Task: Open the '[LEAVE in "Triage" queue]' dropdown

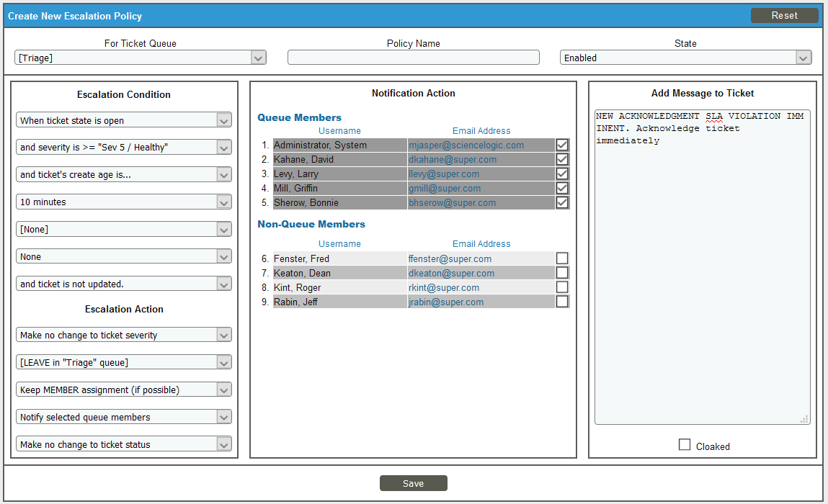Action: 124,363
